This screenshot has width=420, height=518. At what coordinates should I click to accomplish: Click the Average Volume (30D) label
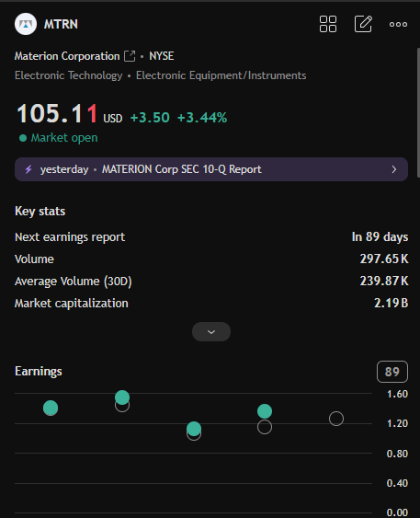click(74, 282)
